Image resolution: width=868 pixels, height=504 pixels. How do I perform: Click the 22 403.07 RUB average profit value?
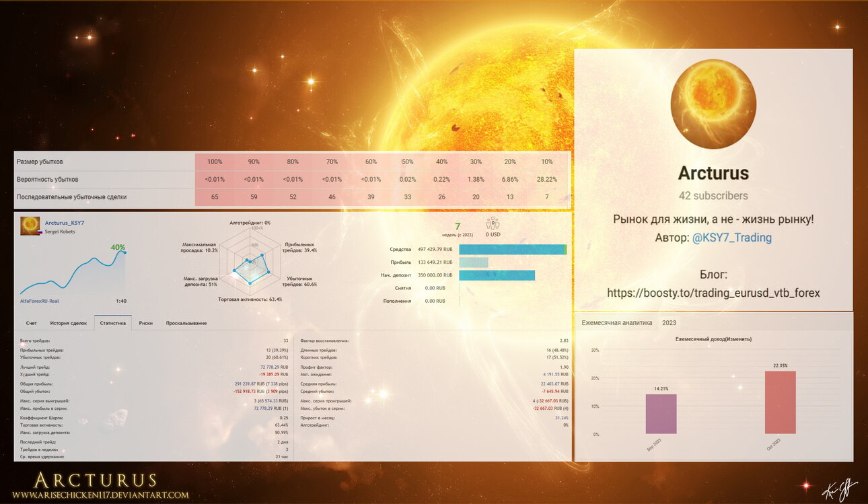click(x=555, y=384)
